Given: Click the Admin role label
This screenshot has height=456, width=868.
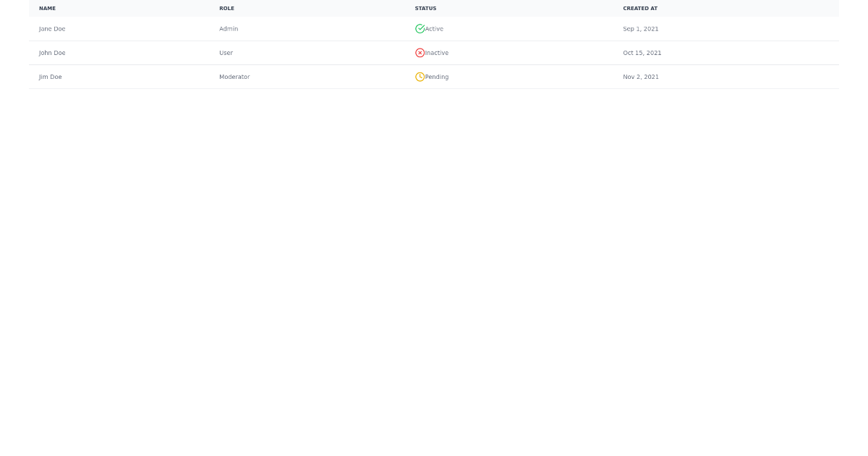Looking at the screenshot, I should tap(229, 28).
